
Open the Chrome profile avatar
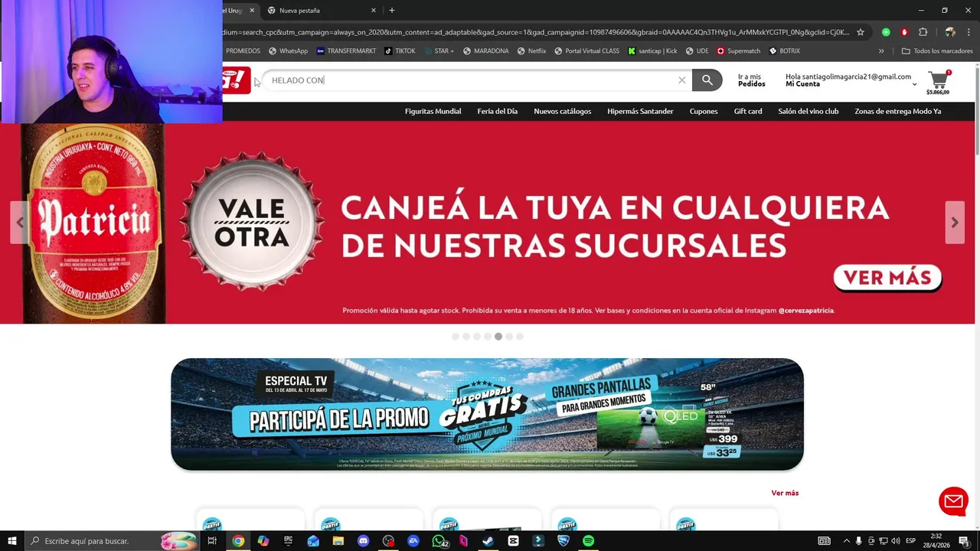[950, 32]
